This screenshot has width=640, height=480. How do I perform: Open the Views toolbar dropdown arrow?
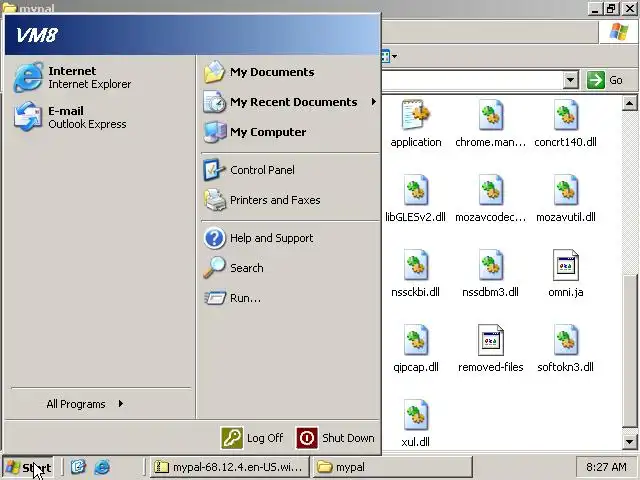(x=394, y=56)
